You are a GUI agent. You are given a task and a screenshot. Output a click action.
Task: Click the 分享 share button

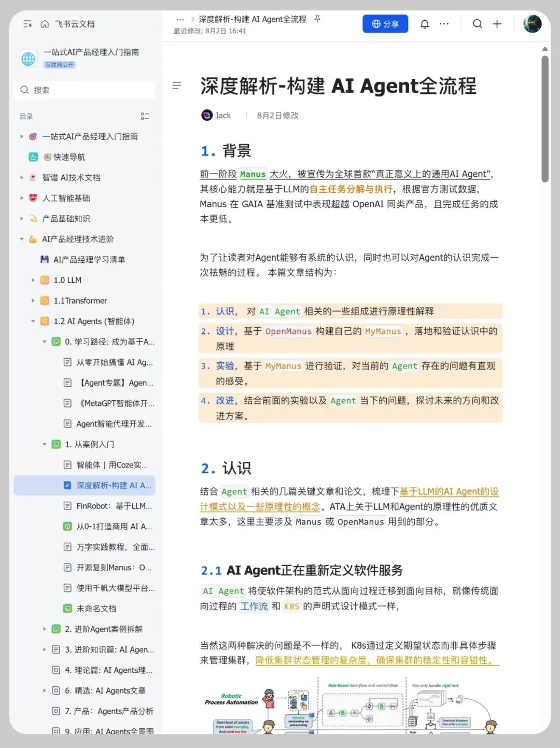(x=385, y=24)
